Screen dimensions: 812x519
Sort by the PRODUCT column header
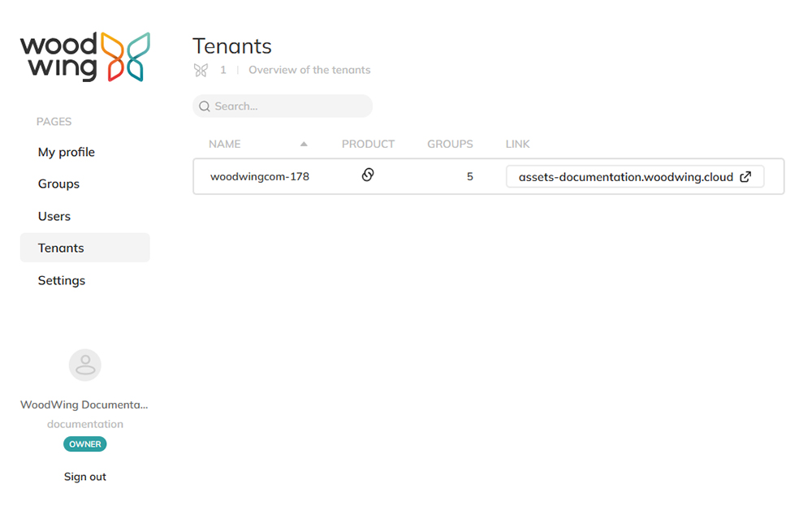click(x=368, y=144)
